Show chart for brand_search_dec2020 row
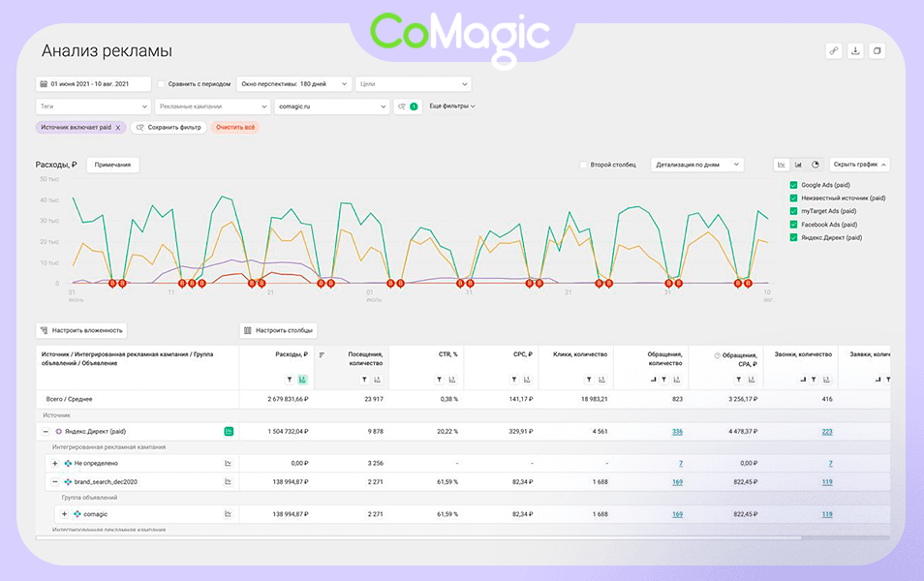 click(x=228, y=482)
